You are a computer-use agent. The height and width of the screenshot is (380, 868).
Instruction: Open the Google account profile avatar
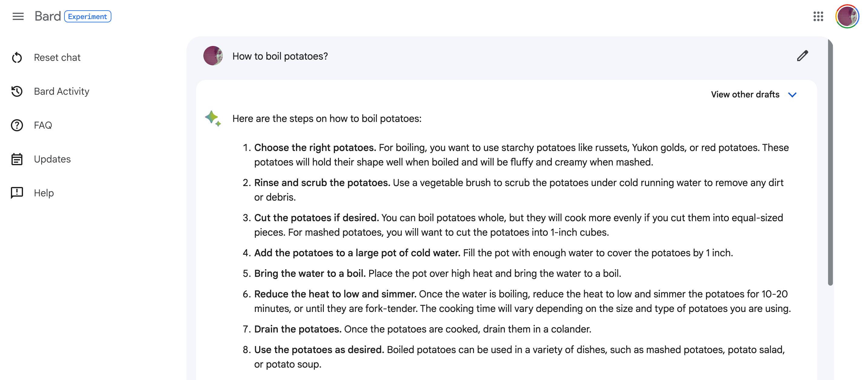click(847, 16)
